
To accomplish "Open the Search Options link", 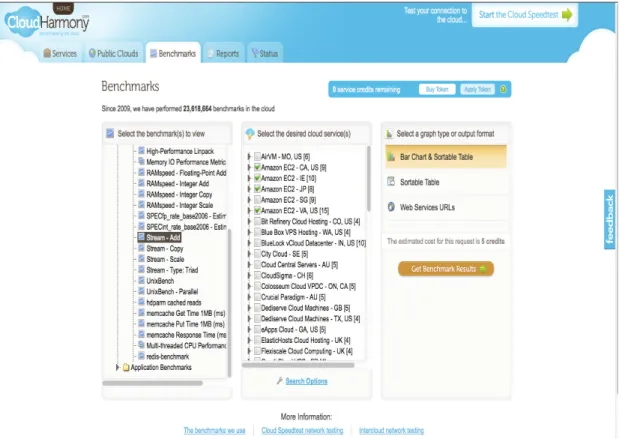I will point(306,381).
